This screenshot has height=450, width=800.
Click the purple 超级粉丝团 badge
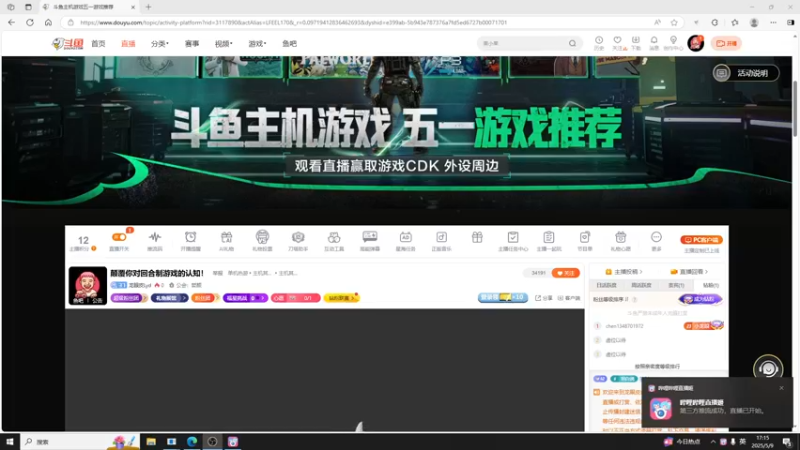(127, 298)
